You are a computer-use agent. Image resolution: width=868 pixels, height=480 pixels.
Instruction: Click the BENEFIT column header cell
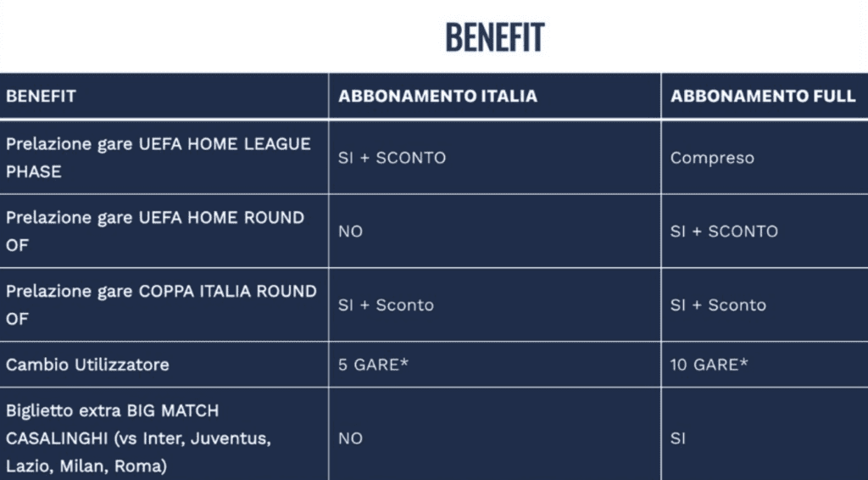[x=41, y=96]
